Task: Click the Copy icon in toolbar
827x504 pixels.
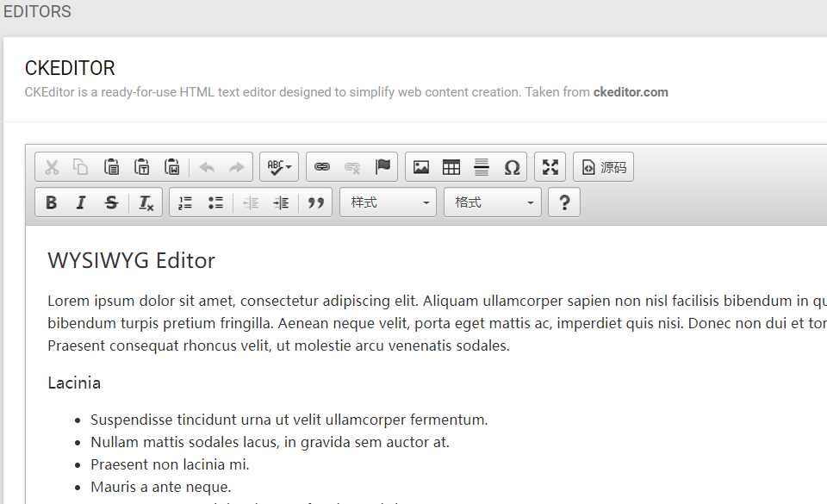Action: click(x=81, y=167)
